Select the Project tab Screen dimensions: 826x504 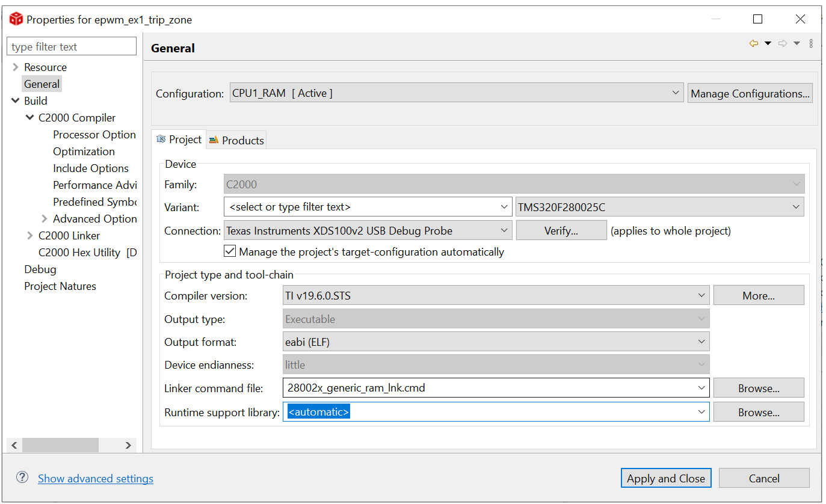pyautogui.click(x=179, y=140)
